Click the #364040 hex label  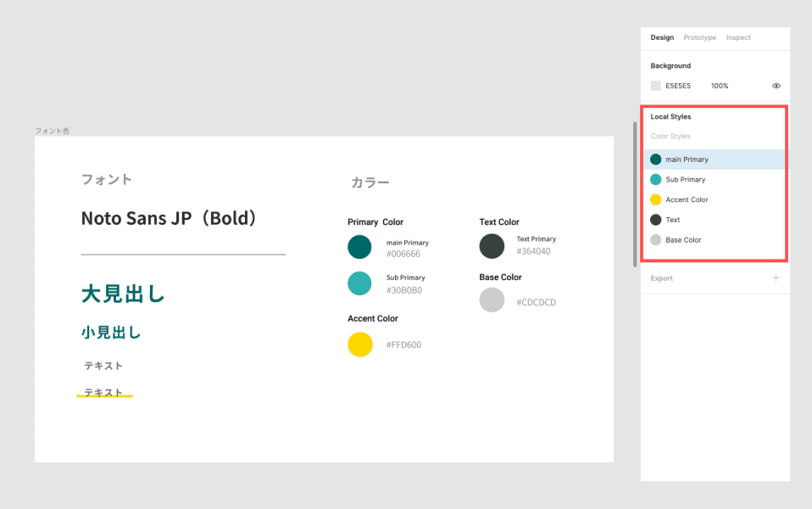(533, 251)
